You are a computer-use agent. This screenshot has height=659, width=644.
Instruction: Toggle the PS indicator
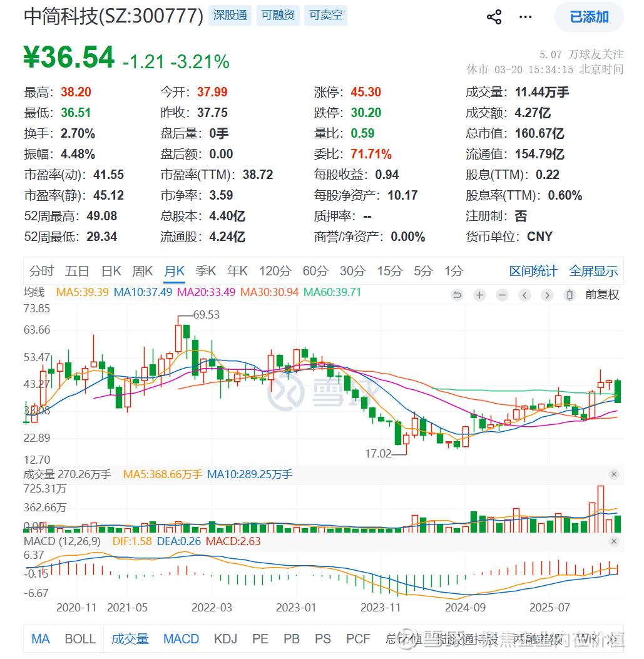(323, 639)
